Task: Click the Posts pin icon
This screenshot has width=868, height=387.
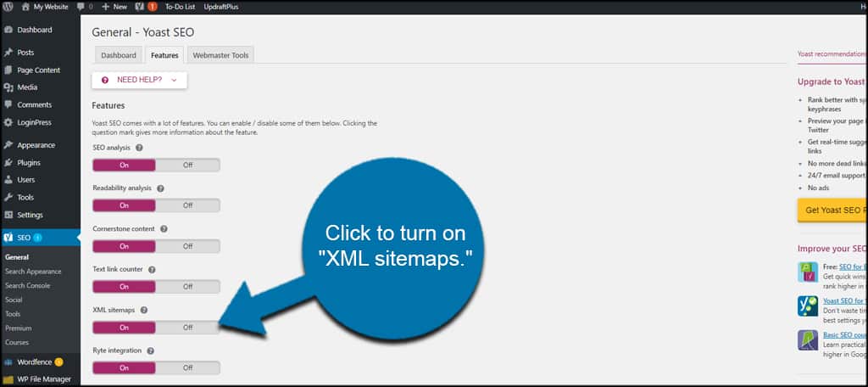Action: coord(8,53)
